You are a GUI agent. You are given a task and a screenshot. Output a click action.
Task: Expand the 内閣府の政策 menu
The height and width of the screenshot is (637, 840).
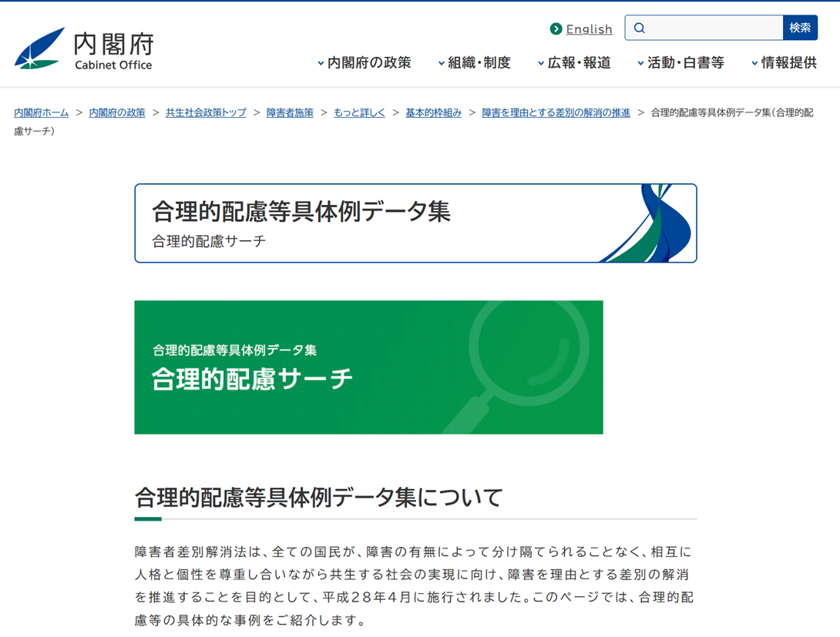pyautogui.click(x=365, y=63)
